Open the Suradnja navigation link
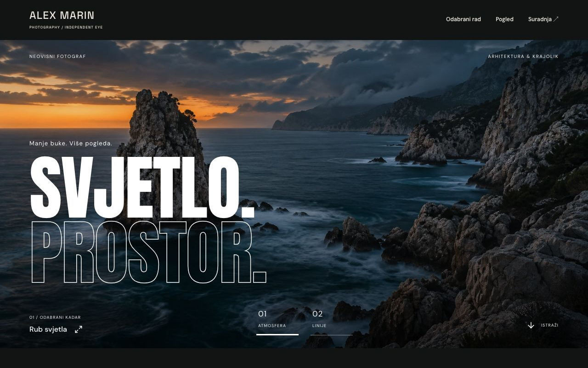The width and height of the screenshot is (588, 368). pyautogui.click(x=543, y=19)
